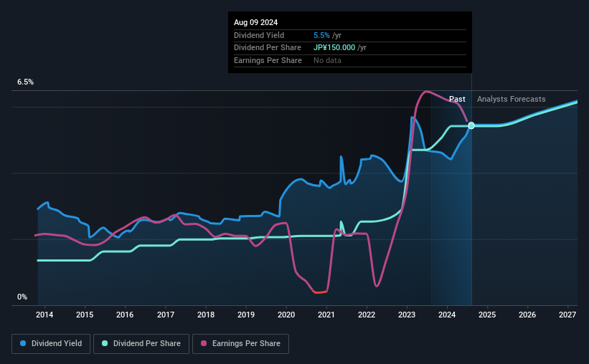This screenshot has width=589, height=364.
Task: Click tooltip row label 'Dividend Yield'
Action: [x=259, y=35]
